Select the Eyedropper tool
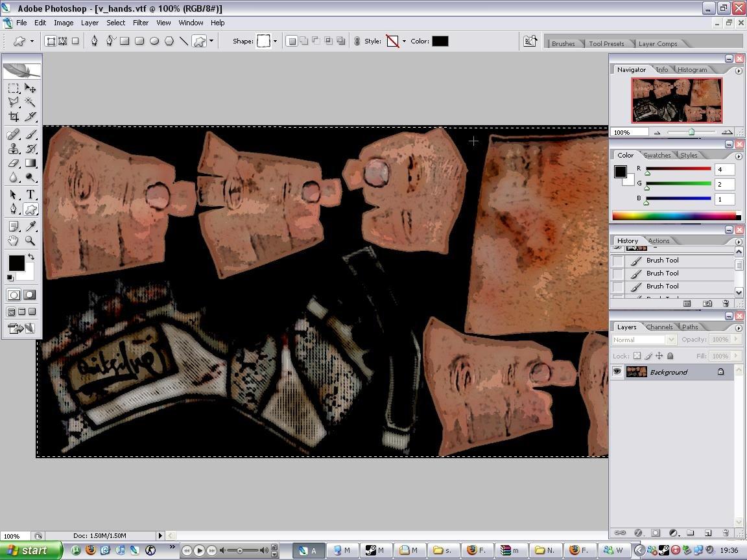The width and height of the screenshot is (747, 560). (x=30, y=226)
